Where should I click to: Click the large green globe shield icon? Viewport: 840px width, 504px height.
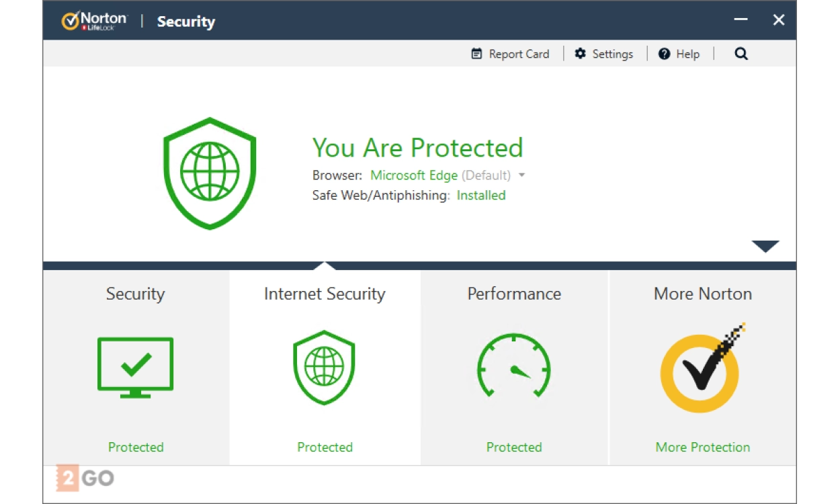click(x=210, y=173)
